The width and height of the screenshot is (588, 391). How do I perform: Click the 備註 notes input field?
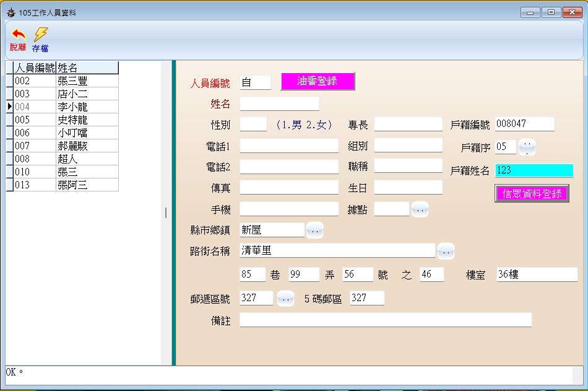(385, 320)
